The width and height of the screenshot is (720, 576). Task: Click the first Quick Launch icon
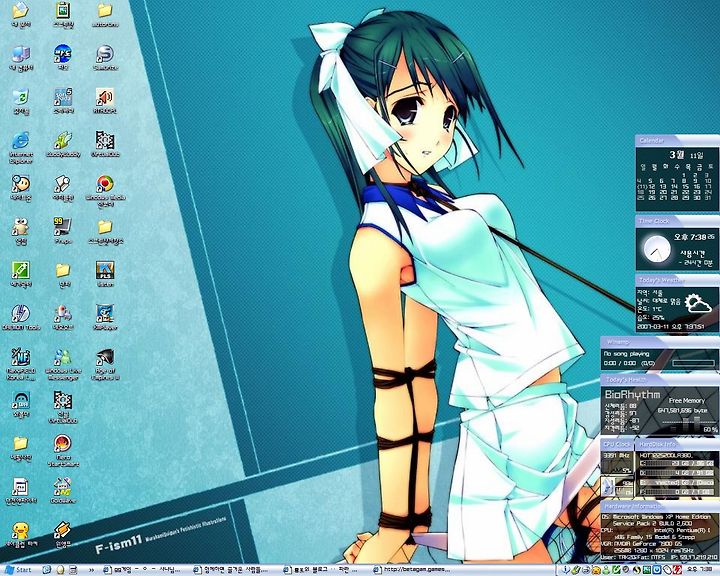tap(46, 570)
